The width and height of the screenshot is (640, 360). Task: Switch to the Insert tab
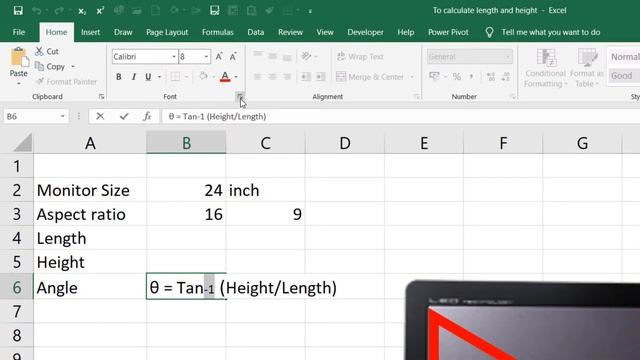(90, 32)
